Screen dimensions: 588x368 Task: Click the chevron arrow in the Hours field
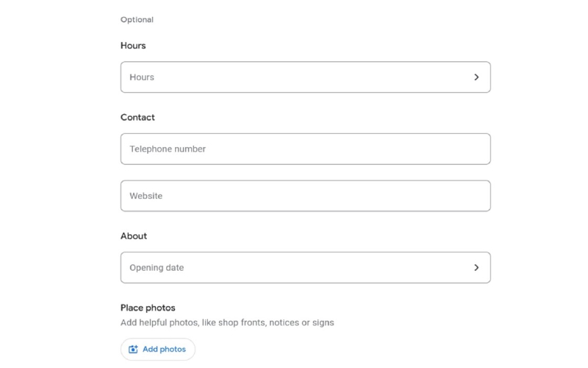(x=476, y=77)
